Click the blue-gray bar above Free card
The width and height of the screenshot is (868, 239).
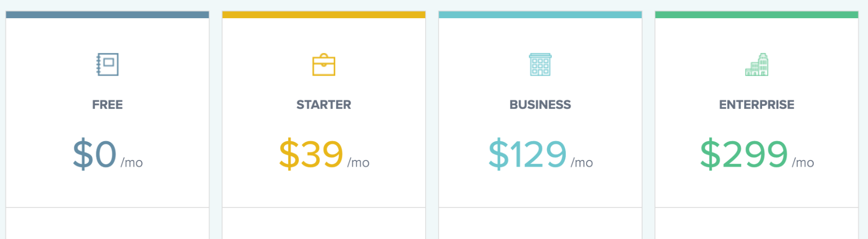107,15
